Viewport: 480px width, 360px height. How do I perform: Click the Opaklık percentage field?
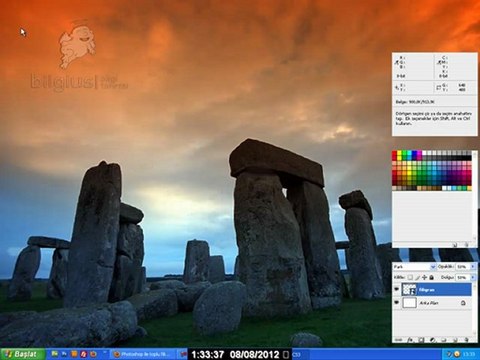pyautogui.click(x=463, y=267)
